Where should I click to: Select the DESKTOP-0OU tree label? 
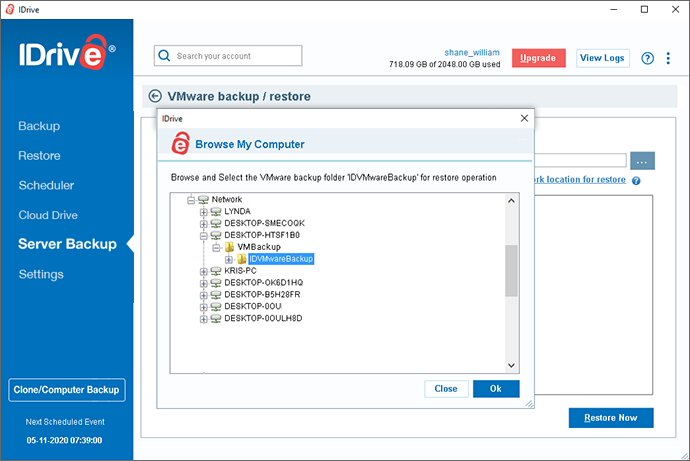(x=253, y=306)
